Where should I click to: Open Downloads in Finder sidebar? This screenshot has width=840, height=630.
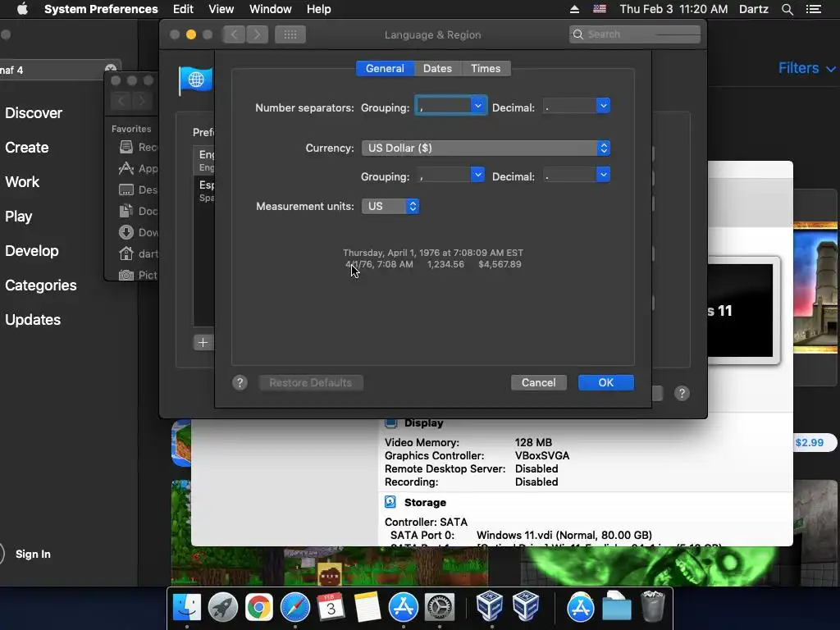coord(138,232)
